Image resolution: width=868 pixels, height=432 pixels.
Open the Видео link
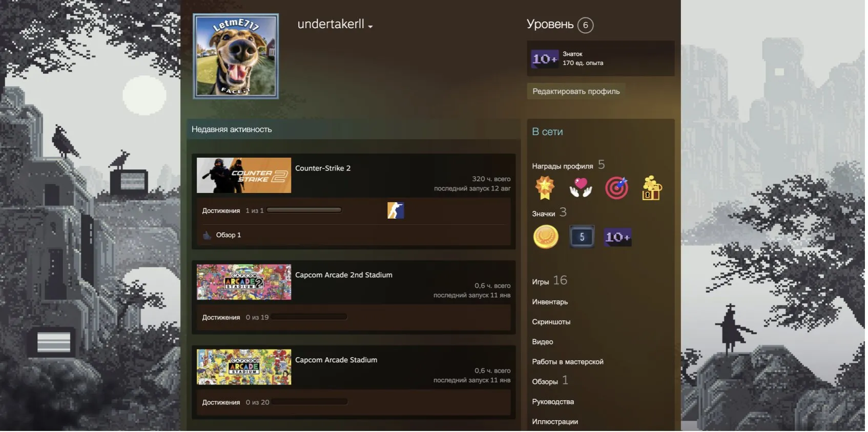pyautogui.click(x=543, y=342)
